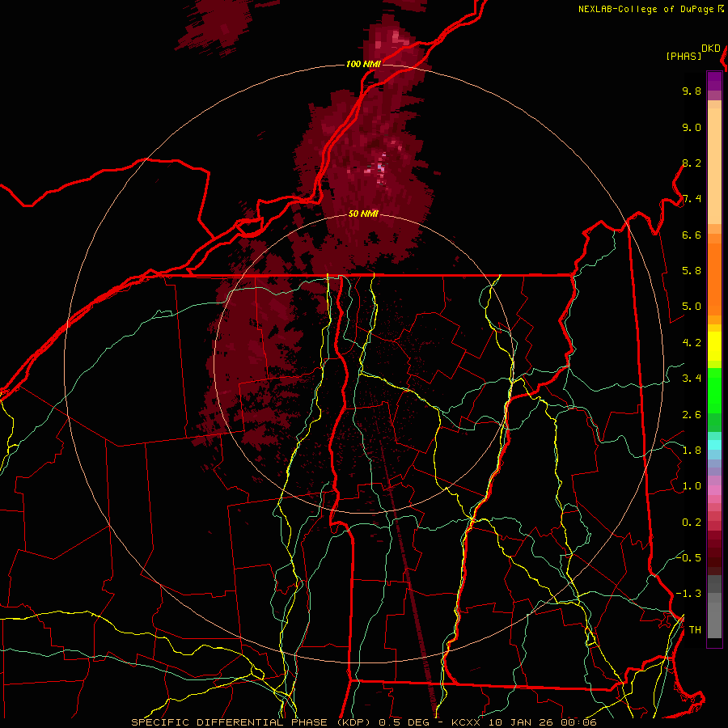Click the 0.5 DEG elevation in caption
This screenshot has width=728, height=728.
404,722
